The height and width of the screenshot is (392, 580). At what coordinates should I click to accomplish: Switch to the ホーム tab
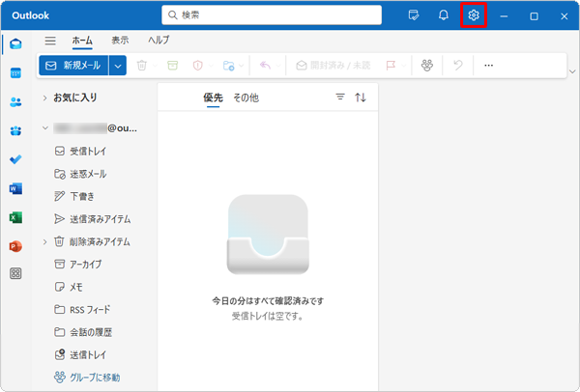[x=82, y=41]
